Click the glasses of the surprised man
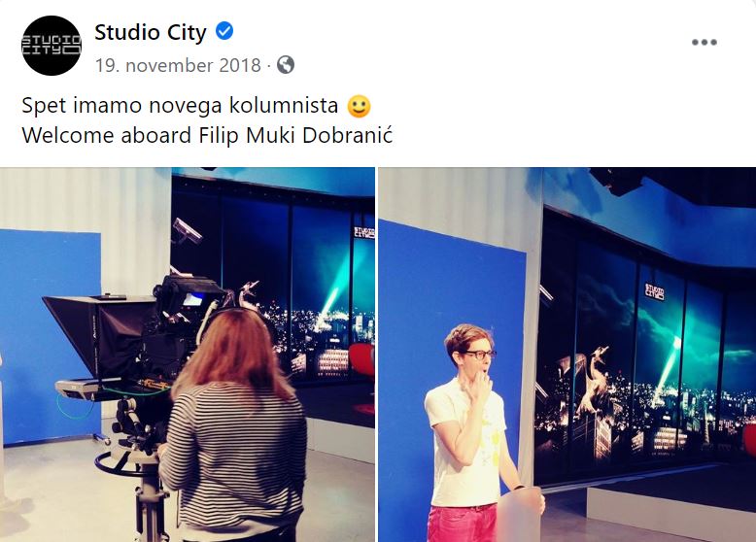The width and height of the screenshot is (756, 542). [479, 355]
